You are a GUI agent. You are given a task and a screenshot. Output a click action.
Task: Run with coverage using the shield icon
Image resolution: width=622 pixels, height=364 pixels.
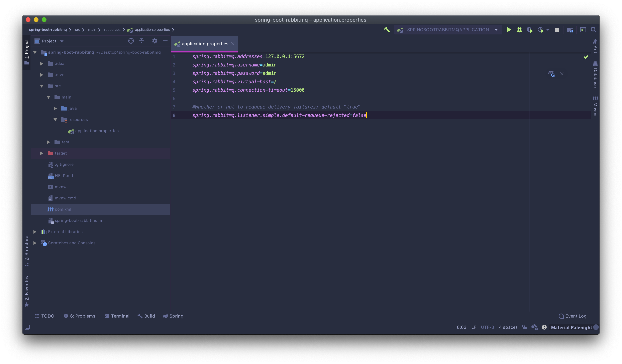coord(530,30)
